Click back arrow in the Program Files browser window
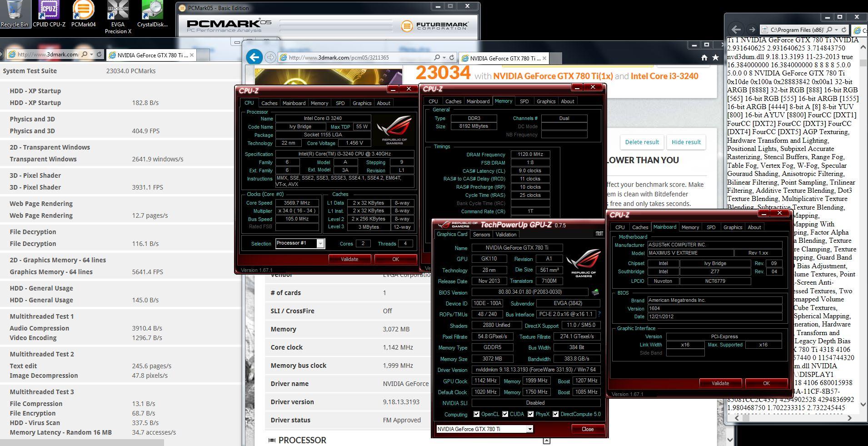This screenshot has width=868, height=446. click(737, 30)
